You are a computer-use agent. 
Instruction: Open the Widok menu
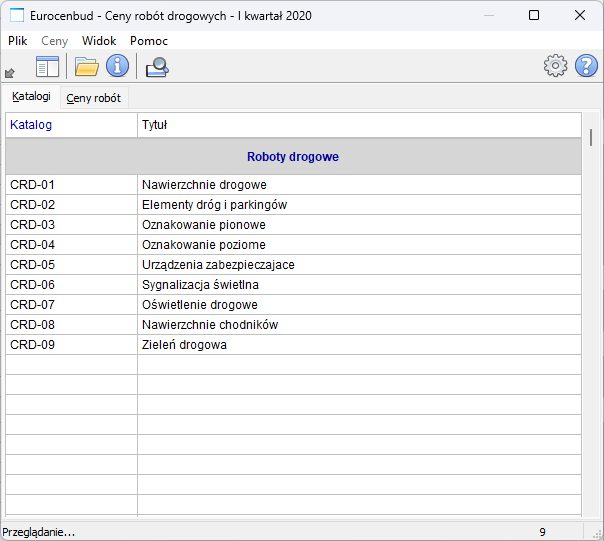point(99,41)
